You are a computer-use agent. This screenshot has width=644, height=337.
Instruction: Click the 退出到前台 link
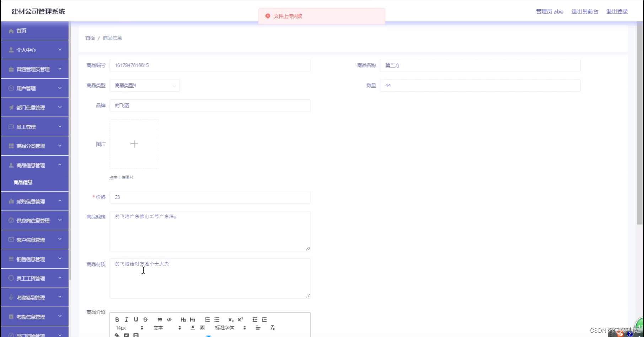tap(585, 11)
